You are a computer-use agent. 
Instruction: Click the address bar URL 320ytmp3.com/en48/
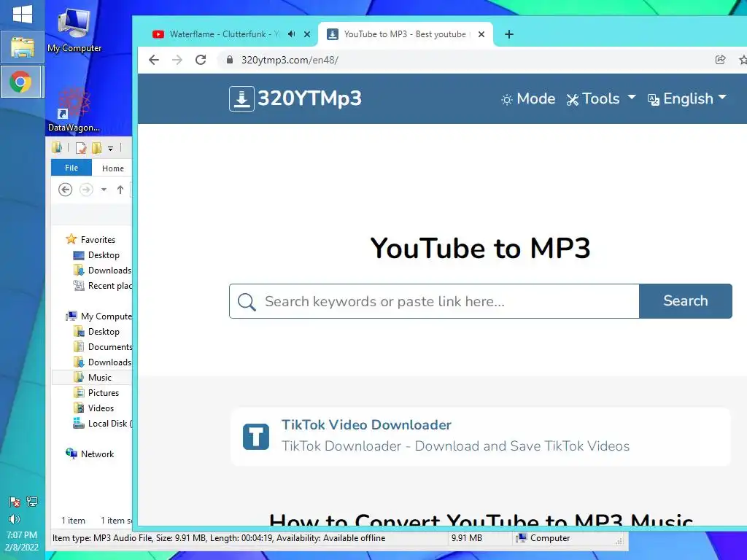(290, 60)
